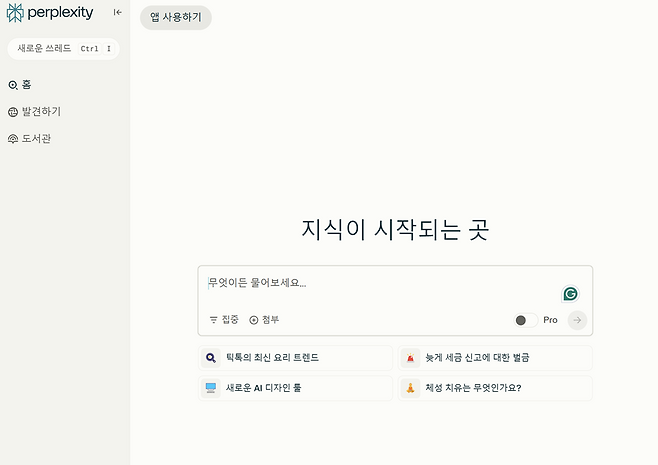Click the siren icon on 세금 suggestion

[x=410, y=358]
